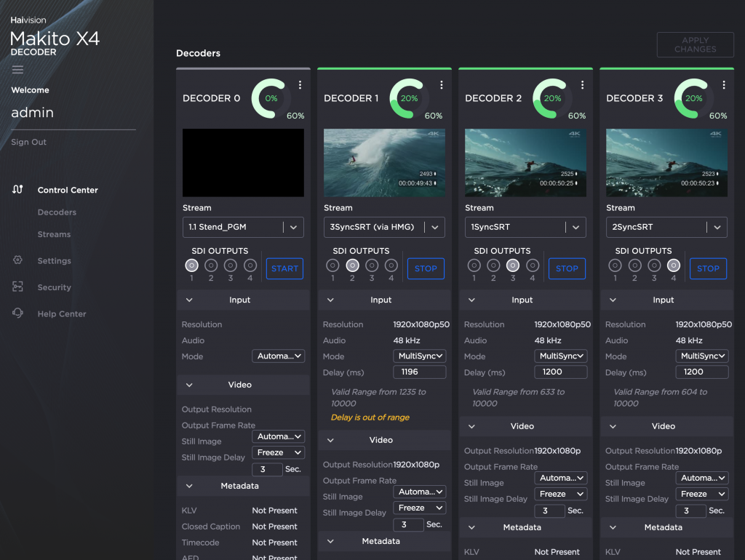Click the Help Center headset icon
This screenshot has width=745, height=560.
pos(17,313)
